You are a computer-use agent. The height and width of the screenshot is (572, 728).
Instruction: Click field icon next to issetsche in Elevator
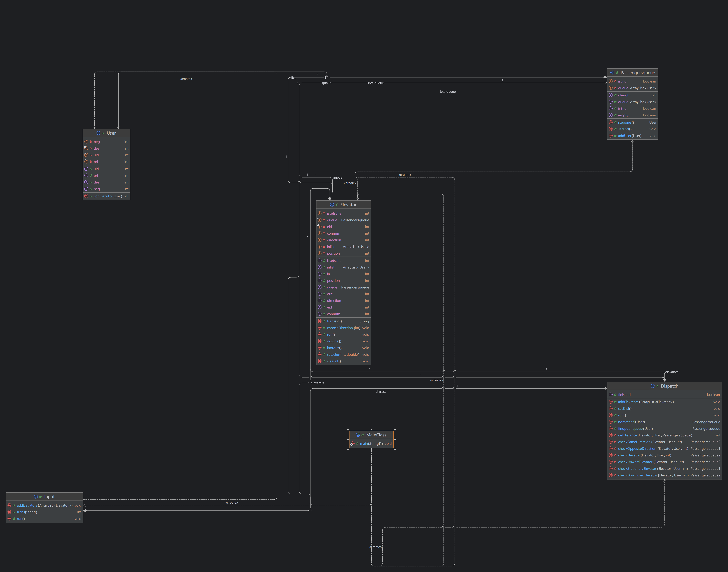[x=319, y=213]
